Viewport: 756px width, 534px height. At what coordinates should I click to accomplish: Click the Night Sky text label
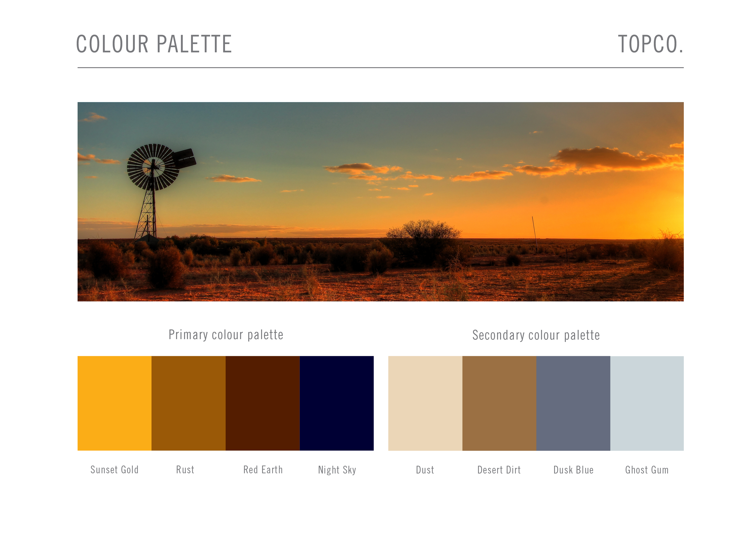[337, 470]
